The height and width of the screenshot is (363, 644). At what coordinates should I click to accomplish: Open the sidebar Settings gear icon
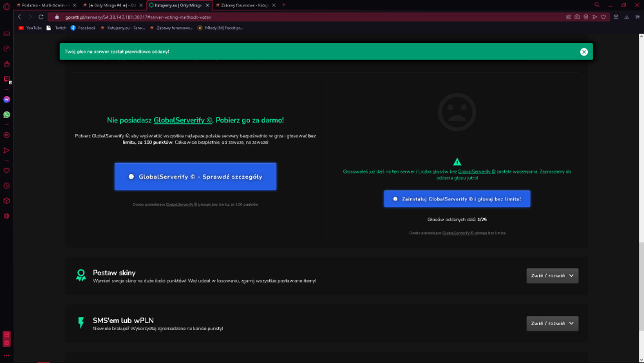6,216
